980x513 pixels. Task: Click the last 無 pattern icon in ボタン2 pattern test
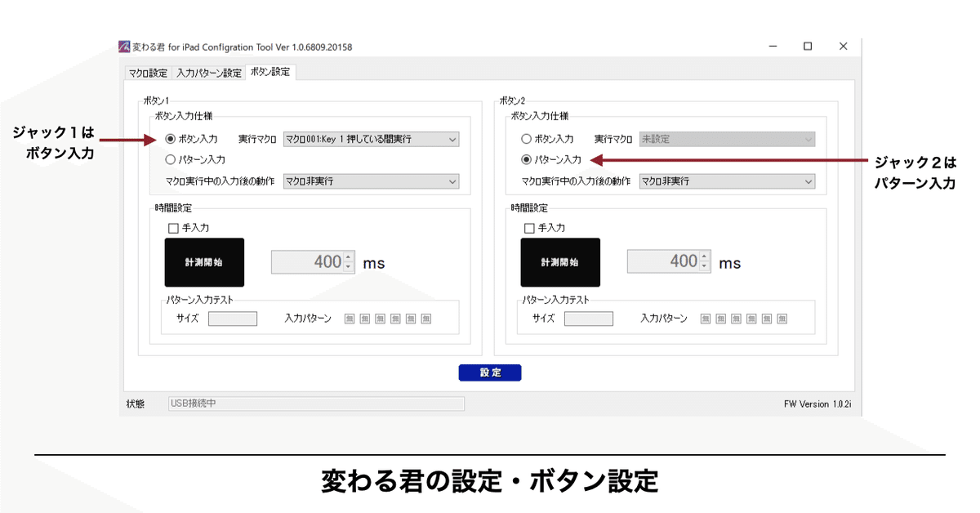click(x=782, y=319)
